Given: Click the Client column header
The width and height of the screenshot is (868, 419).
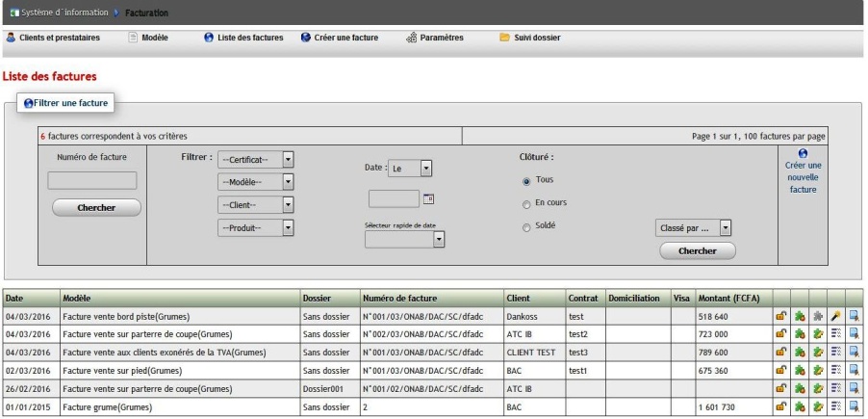Looking at the screenshot, I should coord(535,299).
